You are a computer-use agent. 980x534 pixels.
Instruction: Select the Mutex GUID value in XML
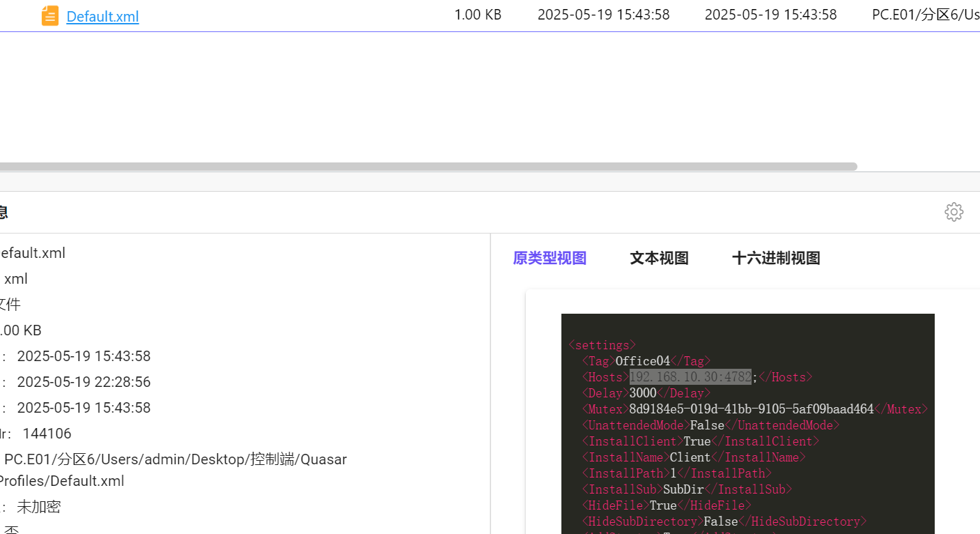(751, 409)
